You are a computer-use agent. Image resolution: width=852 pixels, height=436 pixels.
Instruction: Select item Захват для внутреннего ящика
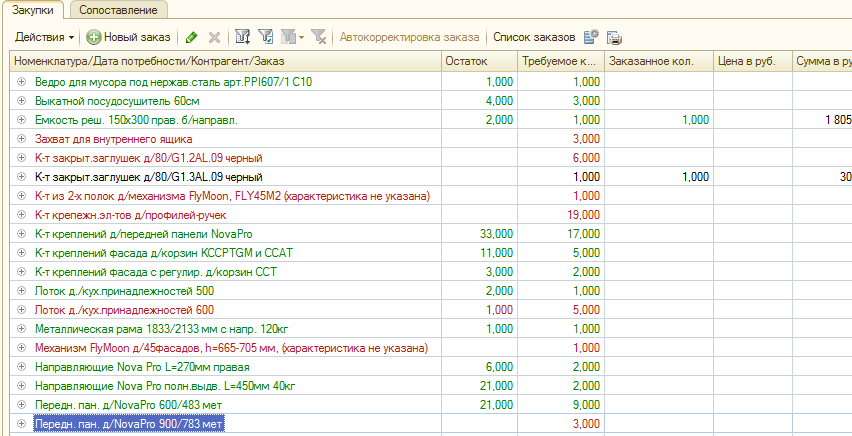(x=114, y=139)
